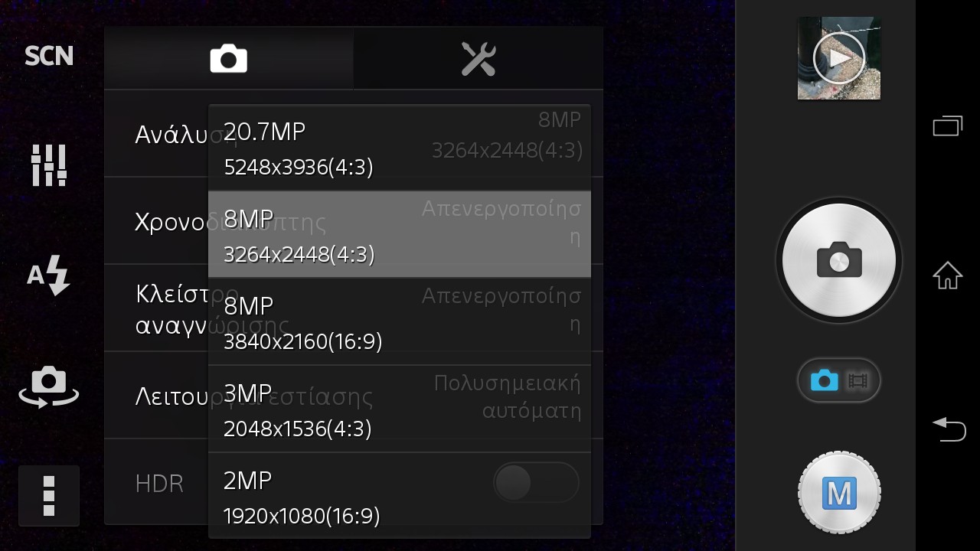
Task: Choose 20.7MP 5248x3936 resolution
Action: tap(400, 148)
